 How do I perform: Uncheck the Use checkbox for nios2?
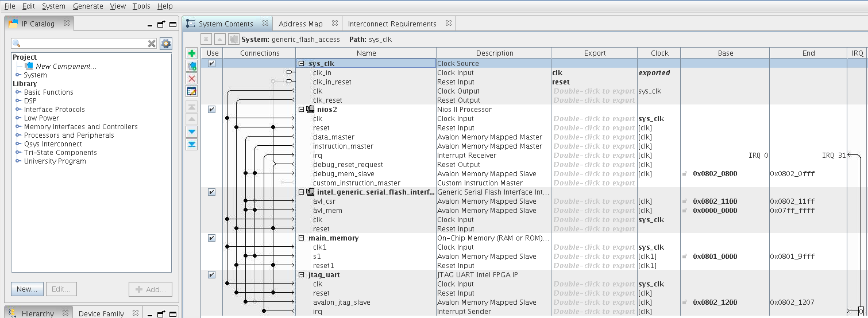pyautogui.click(x=211, y=110)
